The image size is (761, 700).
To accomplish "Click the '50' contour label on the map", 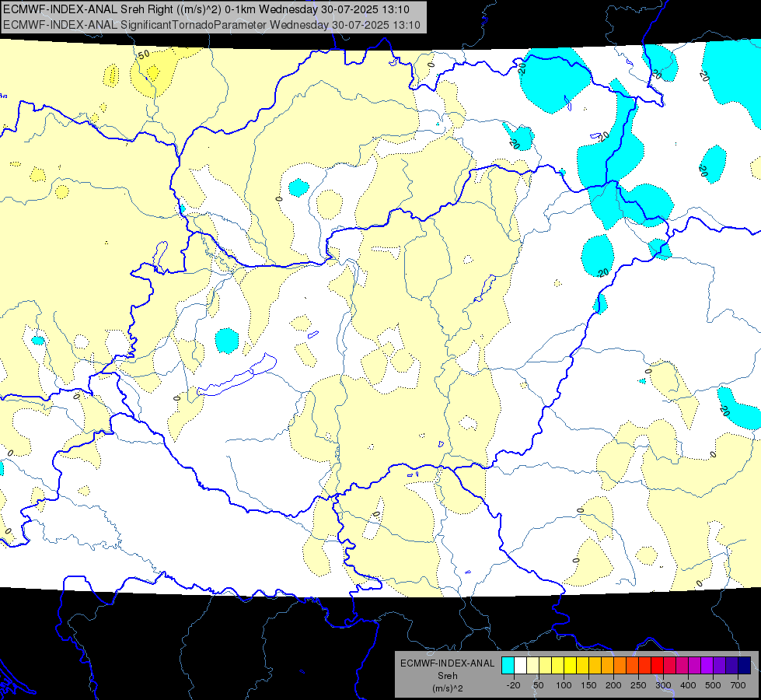I will 144,54.
